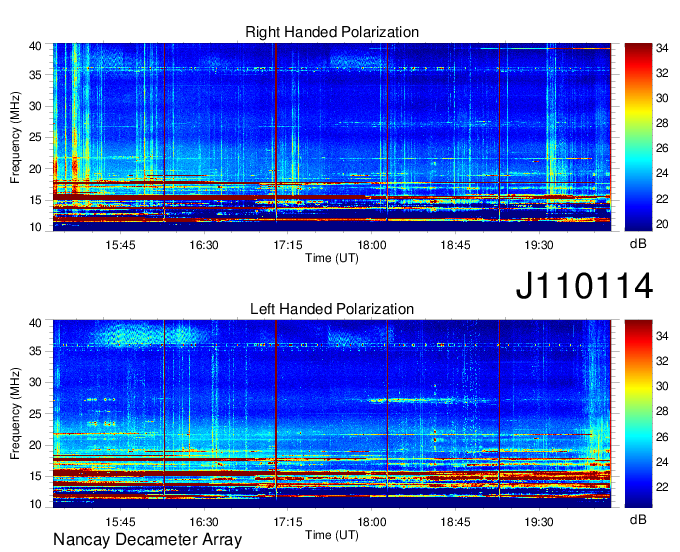Click the 20 MHz tick on Left Handed plot

35,446
